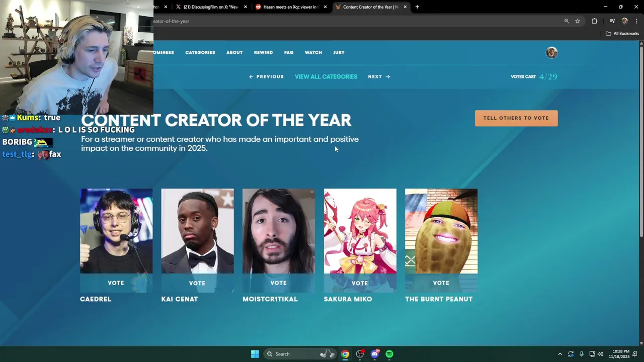Click The Burnt Peanut's nominee image
Viewport: 644px width, 362px height.
pos(441,231)
